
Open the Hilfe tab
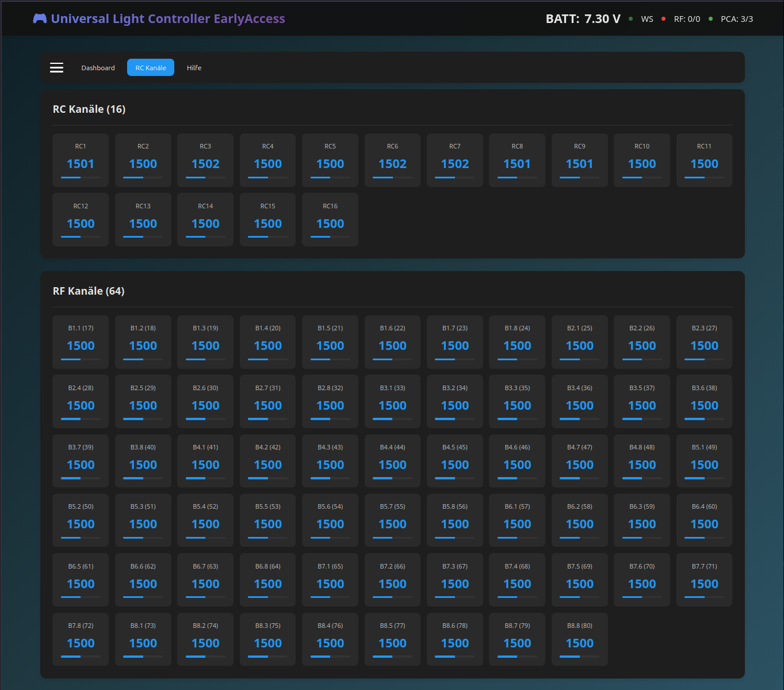coord(194,68)
